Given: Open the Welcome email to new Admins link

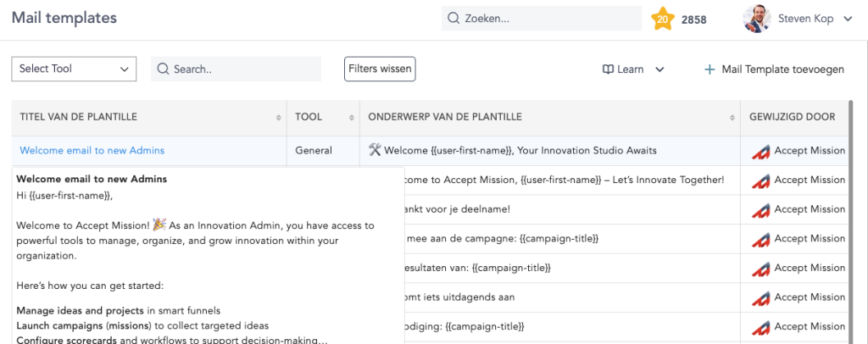Looking at the screenshot, I should click(x=92, y=151).
